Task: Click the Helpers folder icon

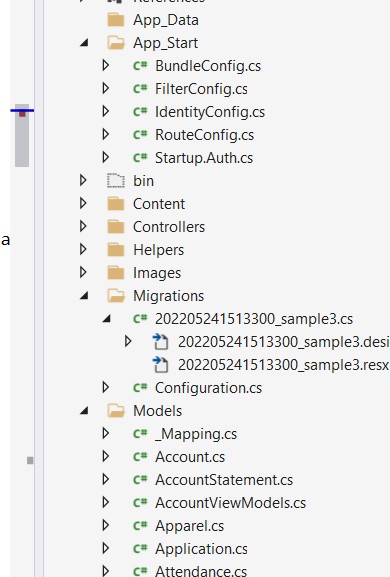Action: click(116, 249)
